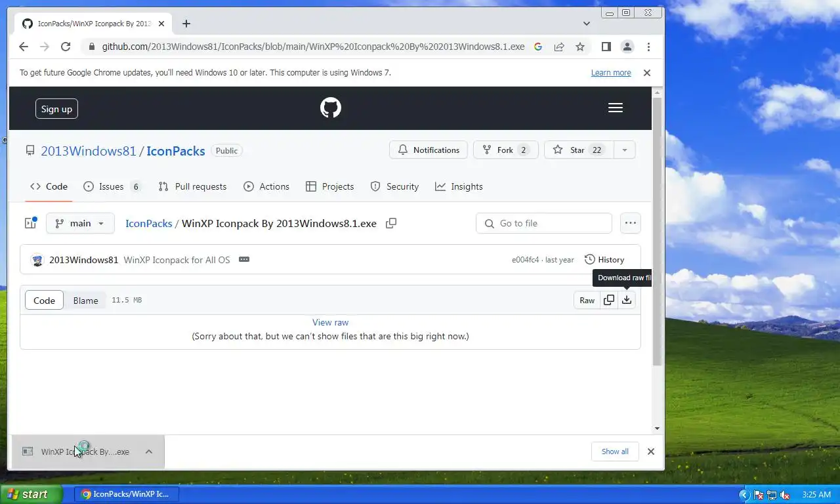Click the Google search icon in address bar
840x504 pixels.
538,47
